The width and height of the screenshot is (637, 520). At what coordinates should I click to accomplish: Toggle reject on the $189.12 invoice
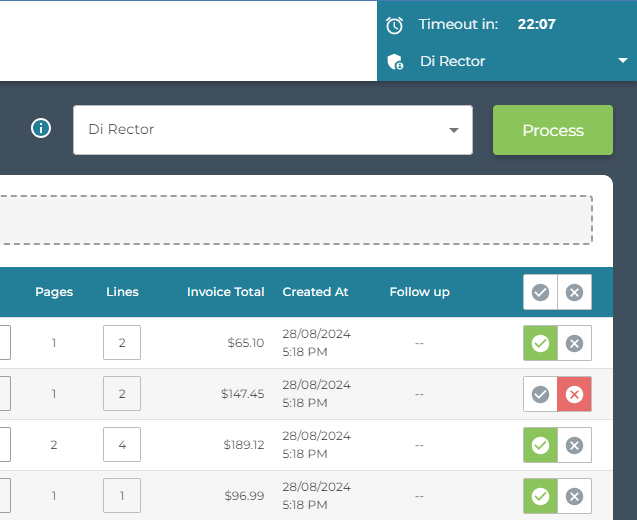click(574, 445)
